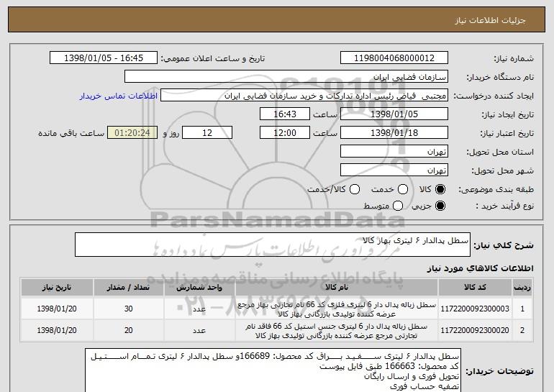
Task: Select the کالا radio button
Action: click(x=440, y=189)
